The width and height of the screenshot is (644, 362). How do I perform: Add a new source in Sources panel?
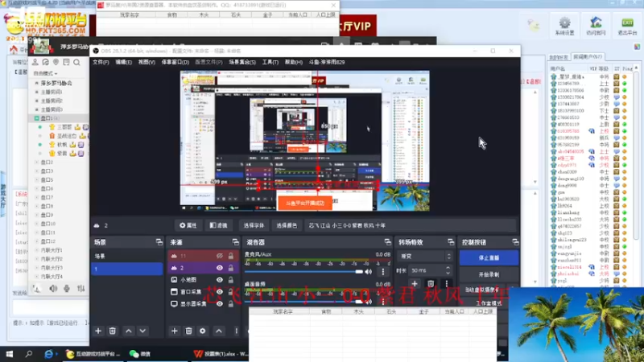coord(175,331)
